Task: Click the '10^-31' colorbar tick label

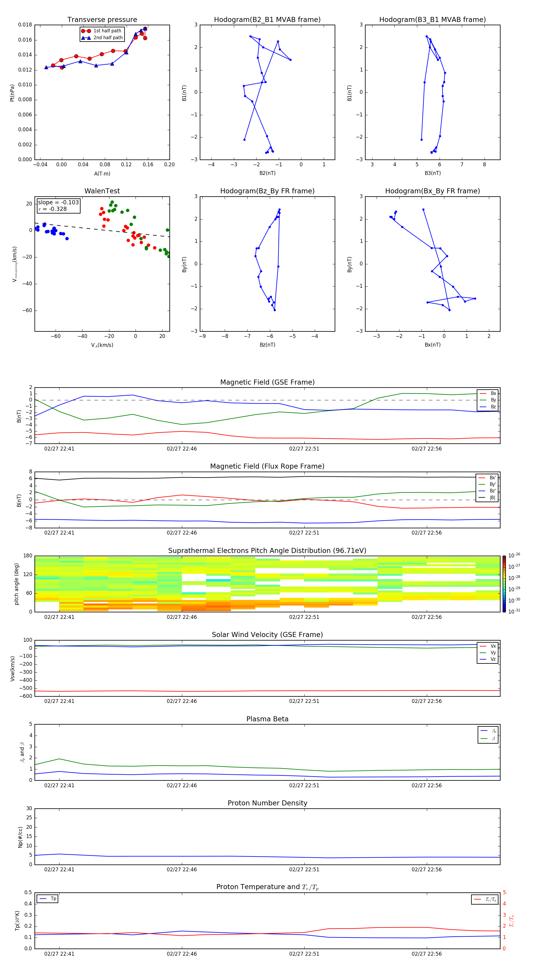Action: pos(514,611)
